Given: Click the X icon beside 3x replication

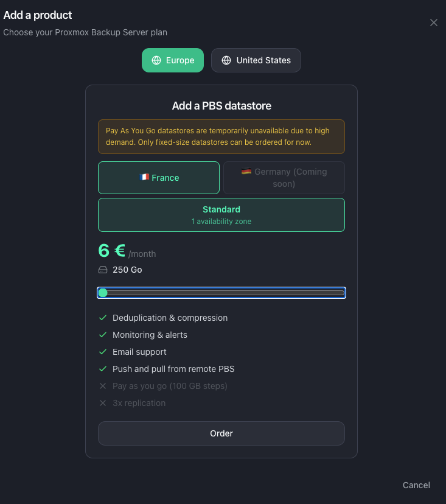Looking at the screenshot, I should click(x=103, y=403).
